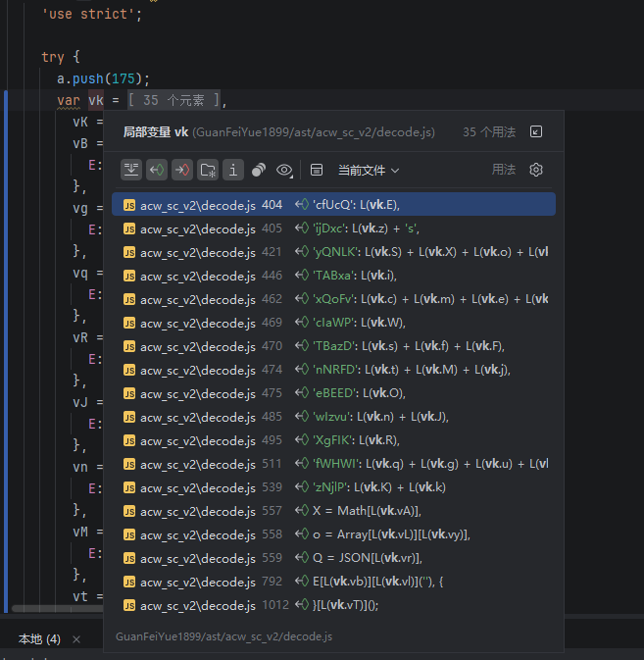
Task: Click JS file icon on line 1012 row
Action: (x=129, y=606)
